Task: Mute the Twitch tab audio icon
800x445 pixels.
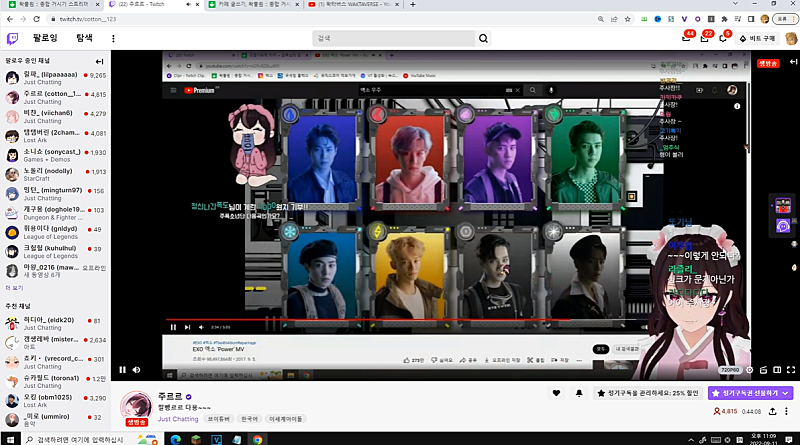Action: point(188,4)
